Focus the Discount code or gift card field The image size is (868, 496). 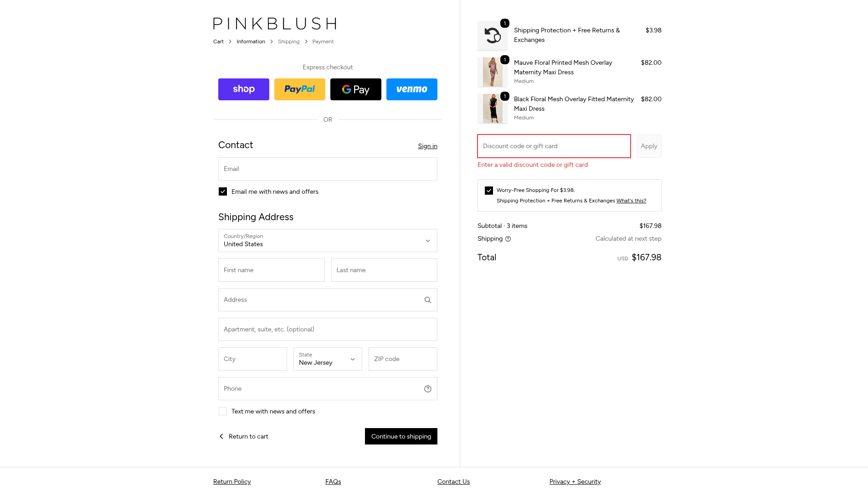coord(554,146)
